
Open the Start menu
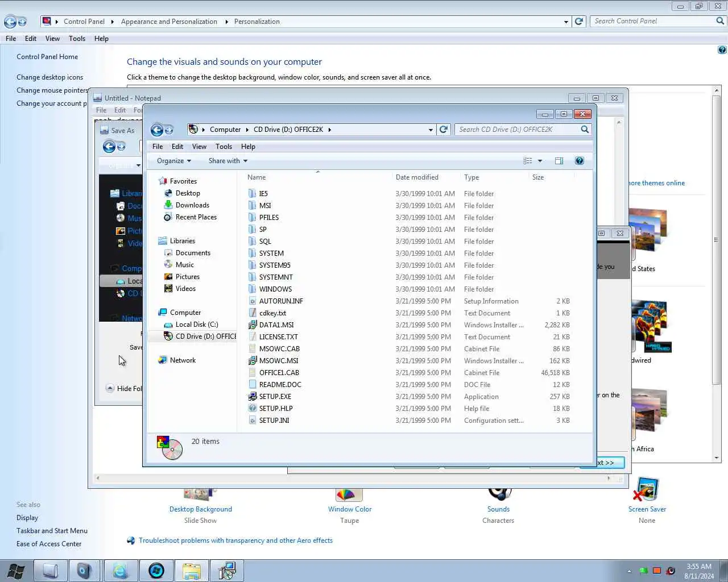coord(15,571)
